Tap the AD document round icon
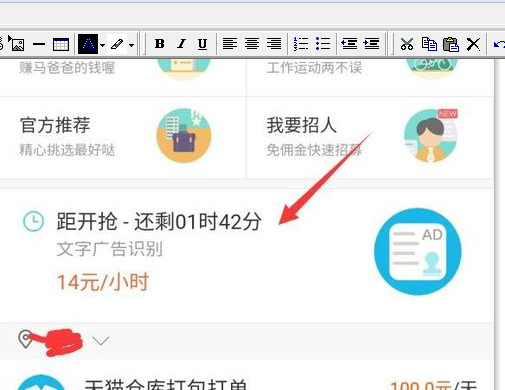This screenshot has width=505, height=390. point(418,251)
